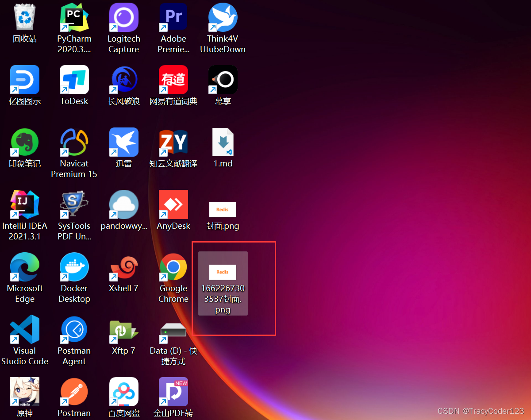Image resolution: width=531 pixels, height=420 pixels.
Task: Click the IntelliJ IDEA 2021.3.1 shortcut
Action: pyautogui.click(x=25, y=205)
